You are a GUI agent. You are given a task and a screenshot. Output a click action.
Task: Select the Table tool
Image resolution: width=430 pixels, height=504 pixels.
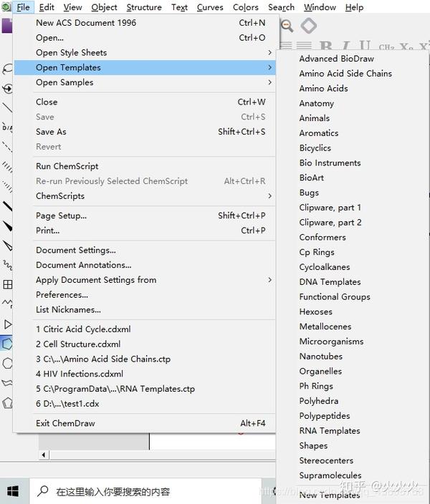[x=7, y=284]
